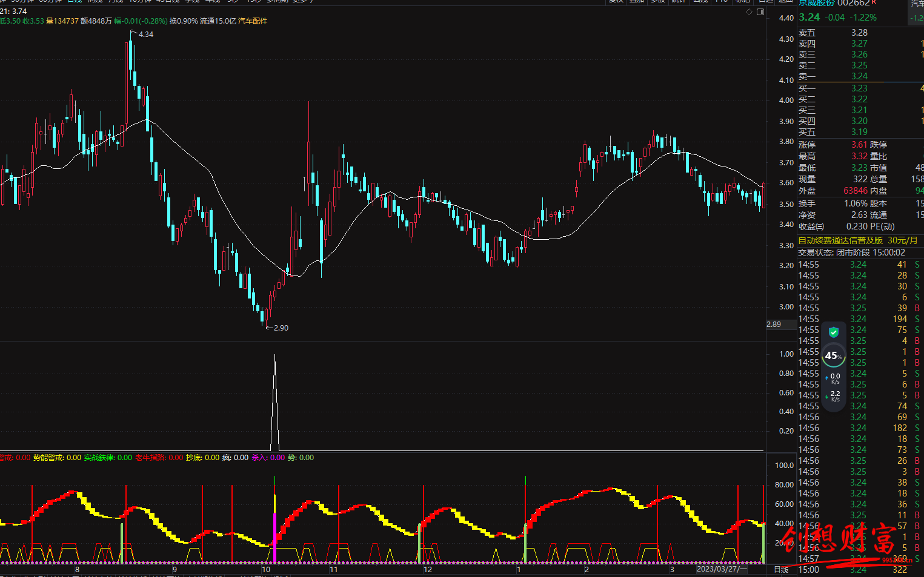Image resolution: width=924 pixels, height=577 pixels.
Task: Select the 日线 period tab at bottom
Action: click(782, 570)
